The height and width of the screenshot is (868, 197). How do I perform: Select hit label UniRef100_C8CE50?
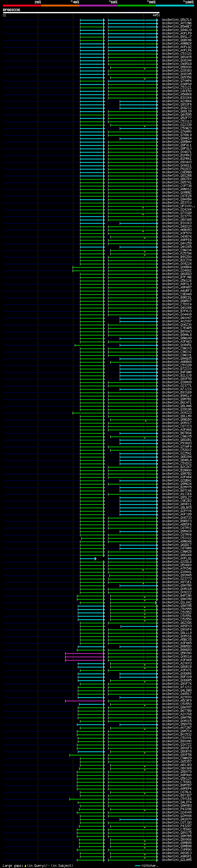click(176, 91)
